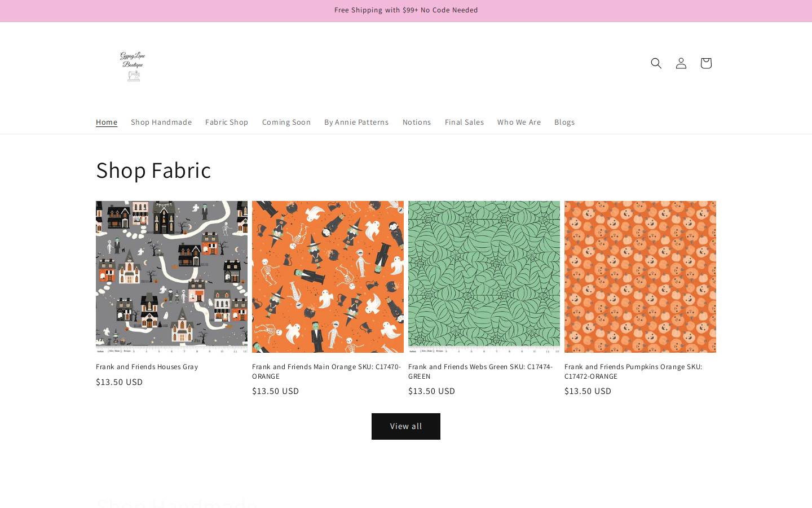This screenshot has height=508, width=812.
Task: Open the shopping cart icon
Action: point(705,63)
